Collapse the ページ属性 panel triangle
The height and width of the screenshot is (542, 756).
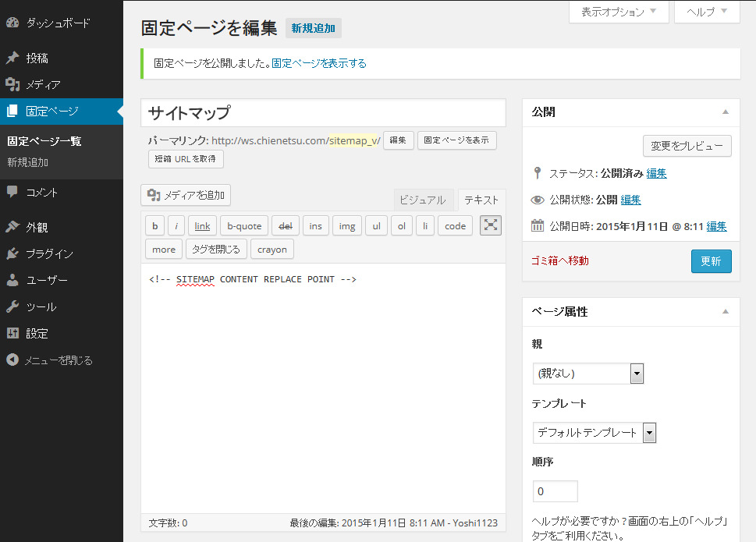725,312
